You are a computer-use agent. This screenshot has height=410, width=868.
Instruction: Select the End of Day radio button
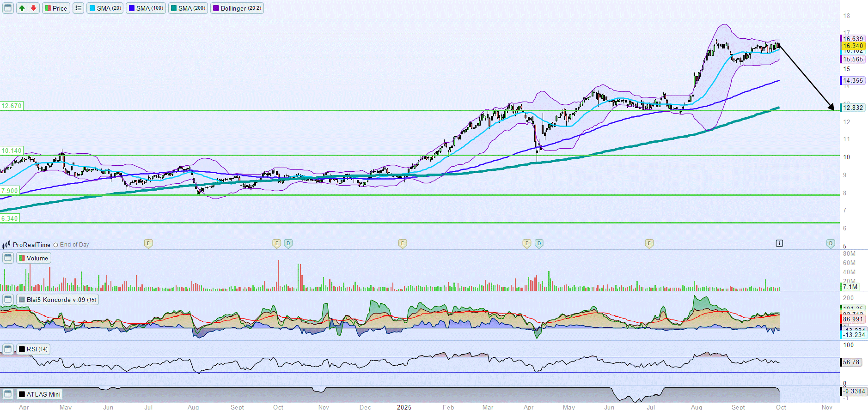56,245
